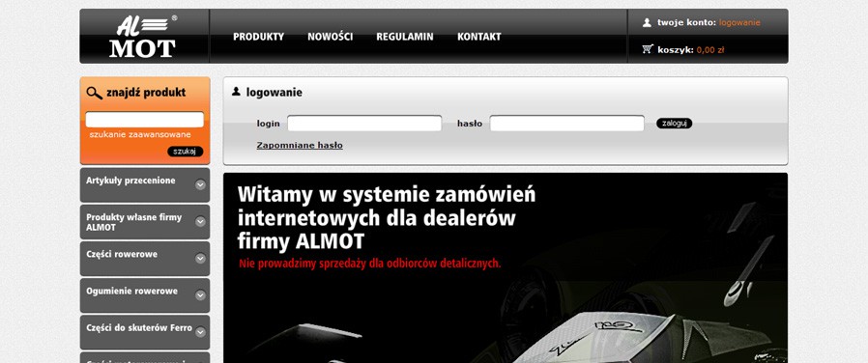Image resolution: width=868 pixels, height=363 pixels.
Task: Open Produkty własne firmy ALMOT category
Action: [134, 222]
